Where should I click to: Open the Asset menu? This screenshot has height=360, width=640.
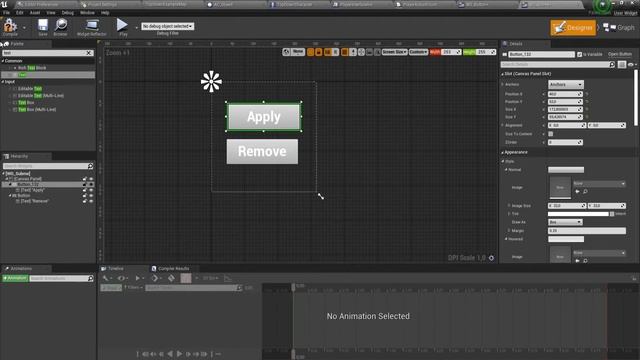35,13
